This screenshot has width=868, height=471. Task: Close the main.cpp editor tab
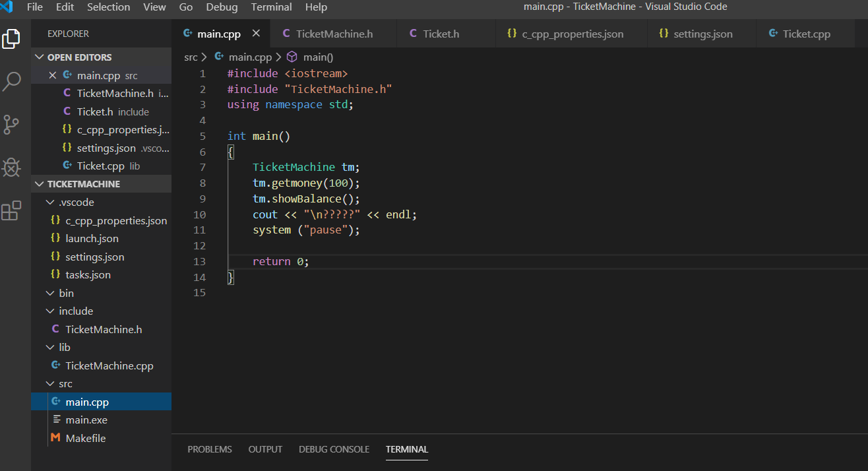256,34
